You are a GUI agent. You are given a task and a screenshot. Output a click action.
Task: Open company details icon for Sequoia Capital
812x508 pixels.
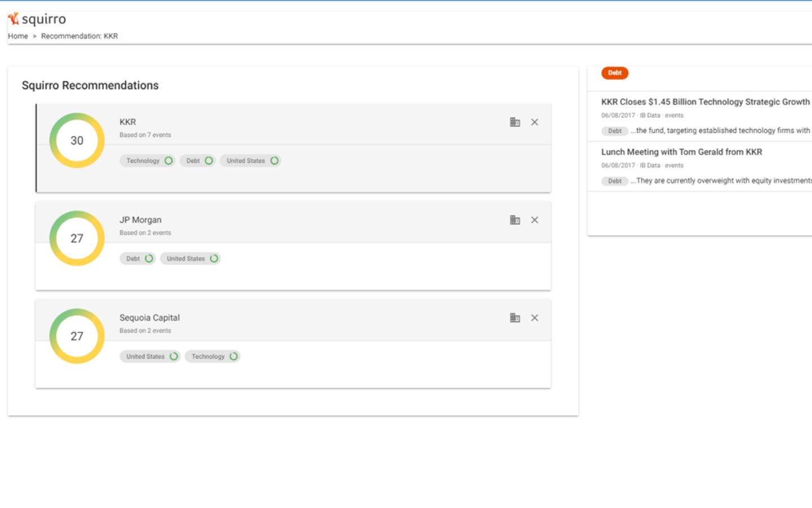pos(515,318)
